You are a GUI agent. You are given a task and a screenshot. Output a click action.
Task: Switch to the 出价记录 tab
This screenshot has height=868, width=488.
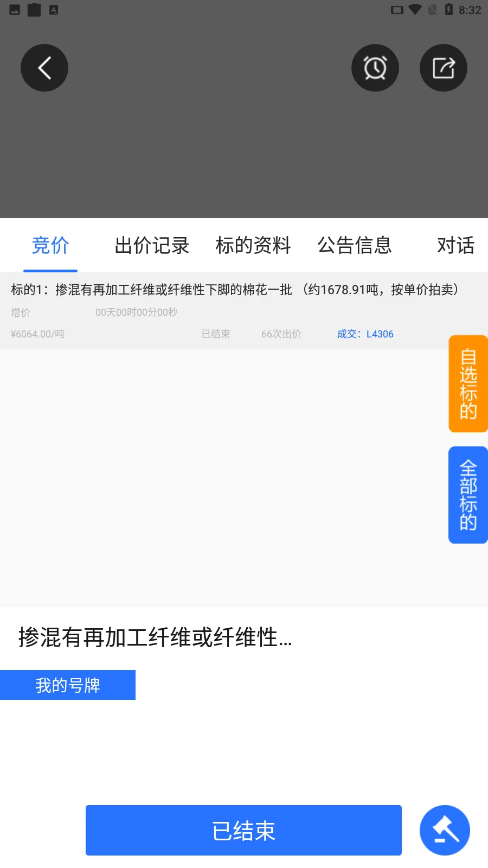point(152,245)
